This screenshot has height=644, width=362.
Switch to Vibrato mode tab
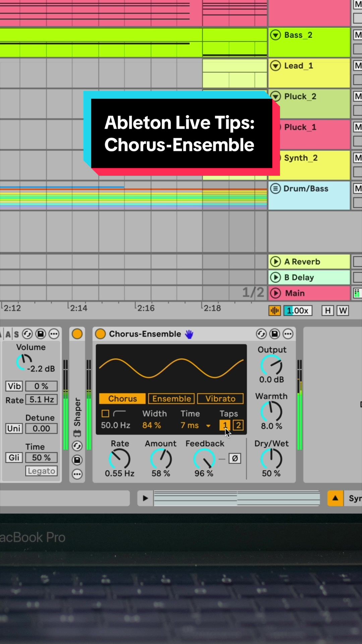[x=220, y=398]
